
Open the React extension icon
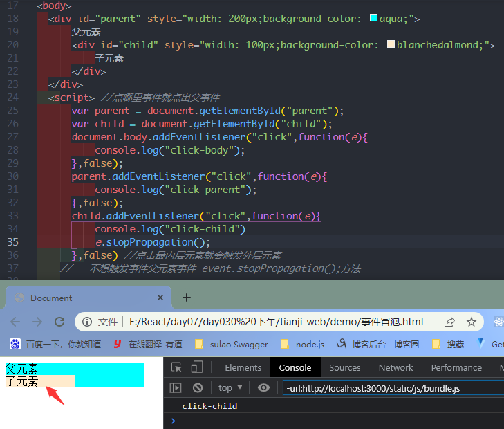[498, 322]
